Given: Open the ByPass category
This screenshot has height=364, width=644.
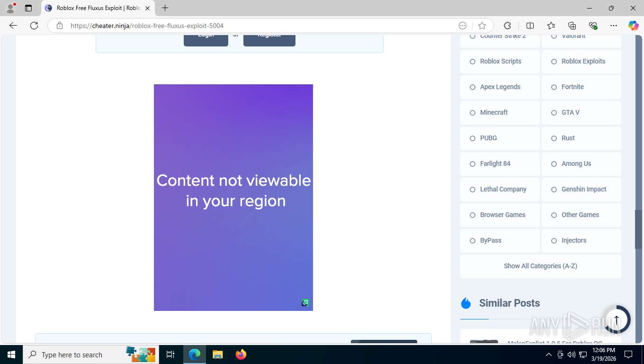Looking at the screenshot, I should coord(500,241).
